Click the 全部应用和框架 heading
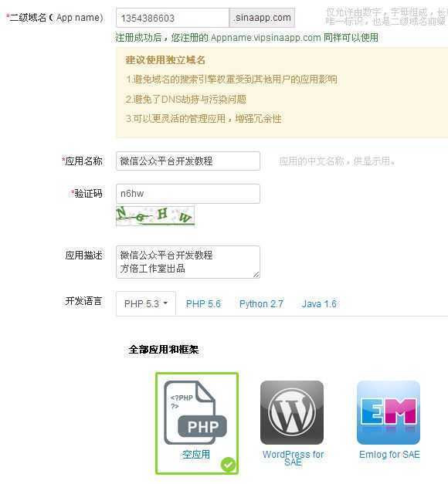Image resolution: width=448 pixels, height=484 pixels. (164, 350)
